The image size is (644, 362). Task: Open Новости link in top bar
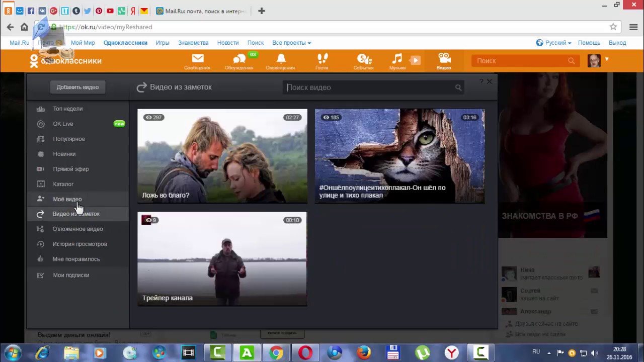click(228, 43)
